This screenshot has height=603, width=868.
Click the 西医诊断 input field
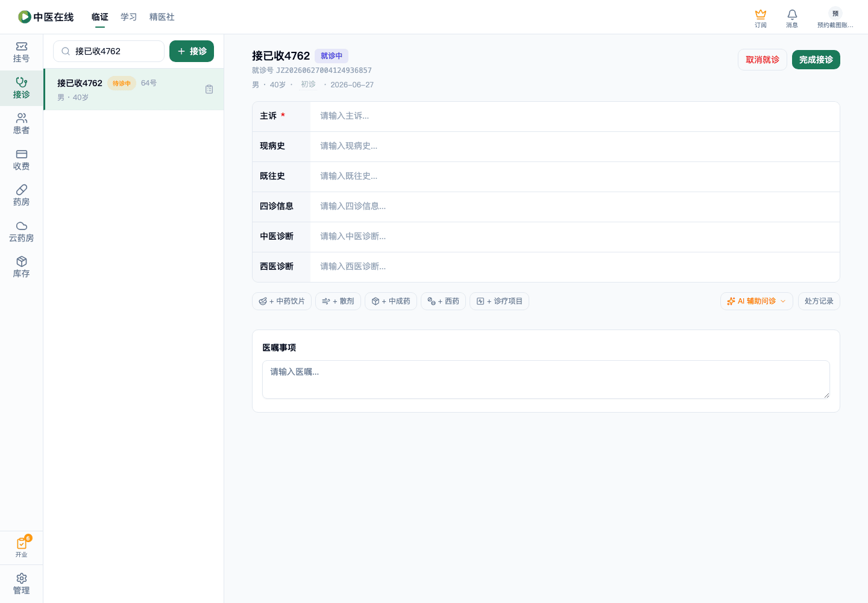[575, 267]
